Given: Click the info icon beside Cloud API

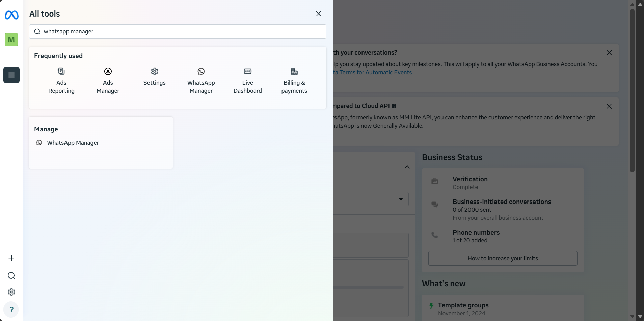Looking at the screenshot, I should 394,106.
